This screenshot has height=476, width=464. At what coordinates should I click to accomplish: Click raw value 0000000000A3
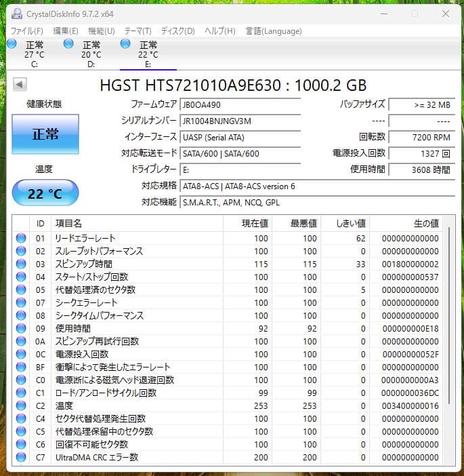pos(410,380)
